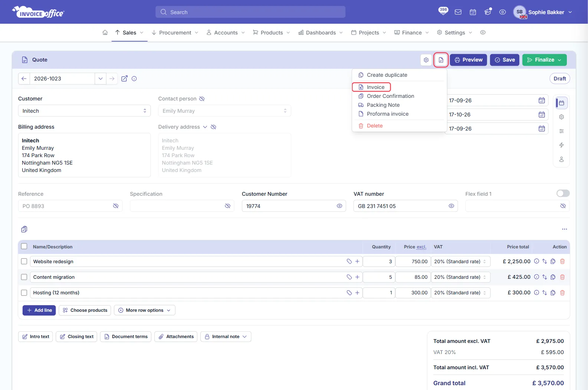Click the home icon in the navigation bar

pos(105,33)
